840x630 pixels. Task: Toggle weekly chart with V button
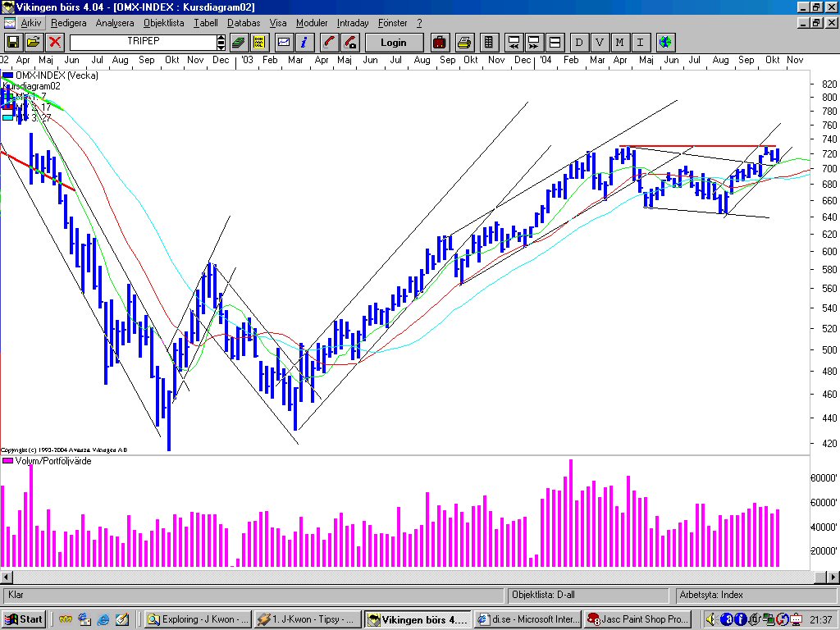click(x=599, y=42)
